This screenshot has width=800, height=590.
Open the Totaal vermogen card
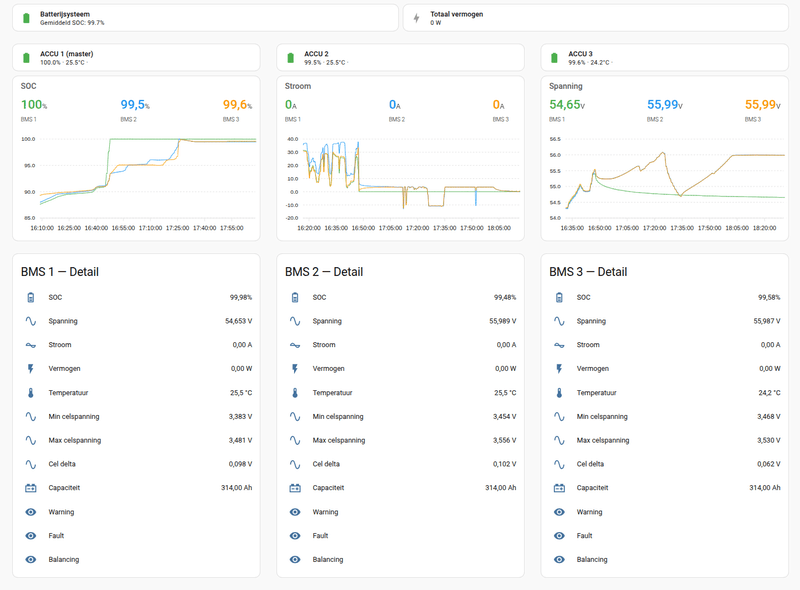coord(596,18)
